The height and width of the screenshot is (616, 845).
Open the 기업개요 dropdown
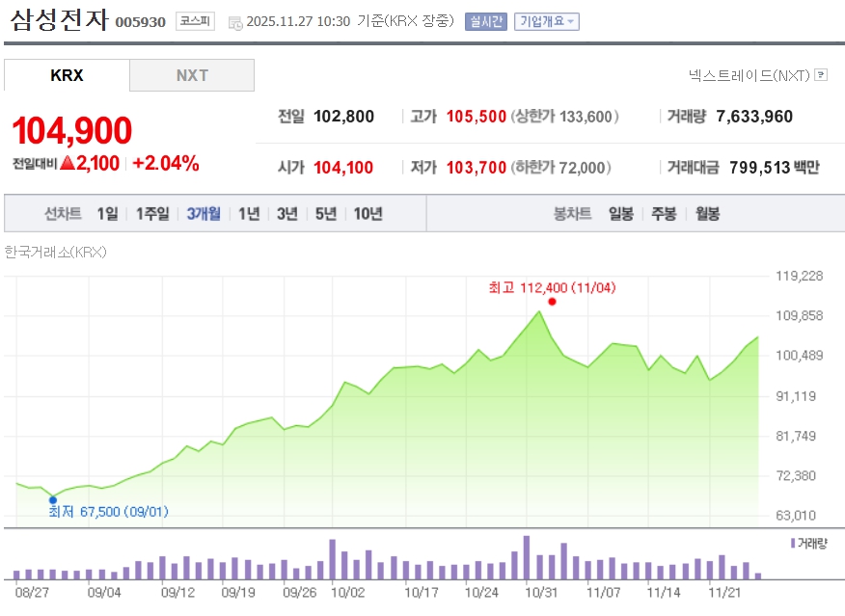point(546,21)
